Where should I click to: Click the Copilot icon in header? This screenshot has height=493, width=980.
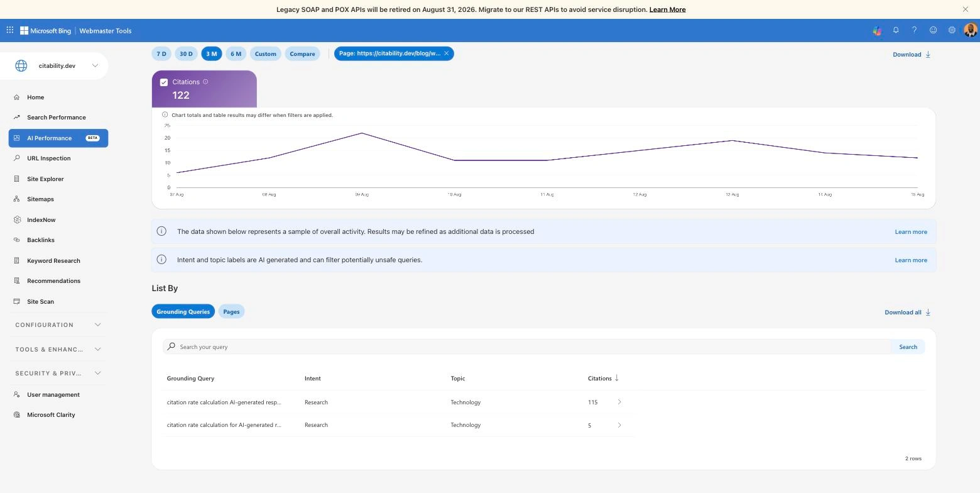(x=877, y=30)
